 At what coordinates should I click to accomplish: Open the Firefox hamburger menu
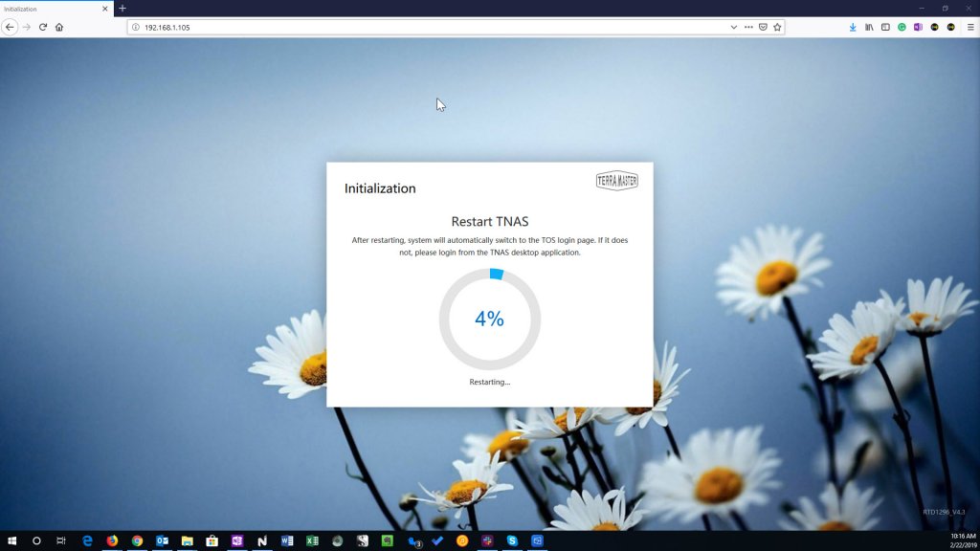coord(970,28)
